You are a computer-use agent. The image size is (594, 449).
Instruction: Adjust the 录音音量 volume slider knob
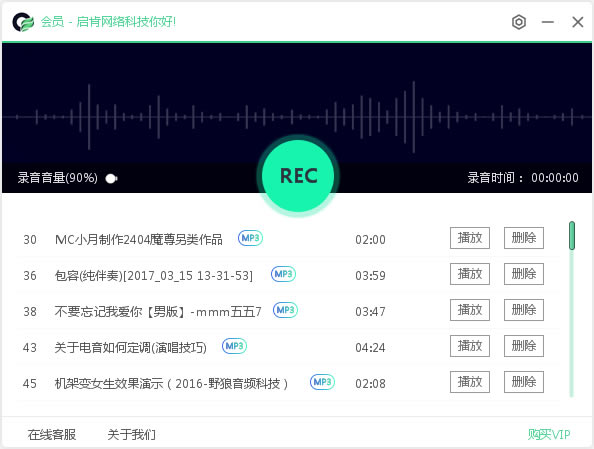111,178
